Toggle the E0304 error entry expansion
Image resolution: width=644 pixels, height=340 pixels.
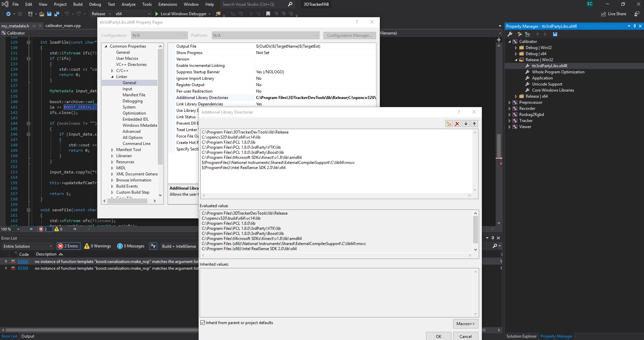coord(6,261)
